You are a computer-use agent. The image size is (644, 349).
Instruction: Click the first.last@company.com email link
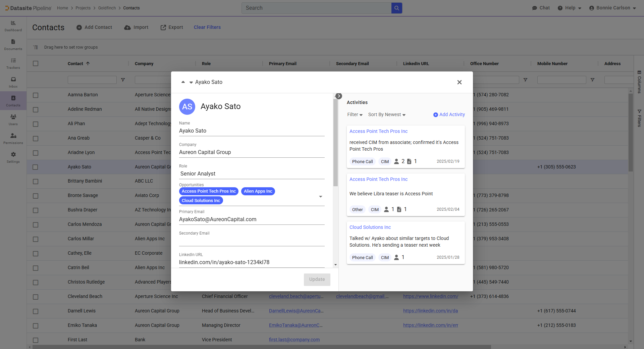click(294, 340)
